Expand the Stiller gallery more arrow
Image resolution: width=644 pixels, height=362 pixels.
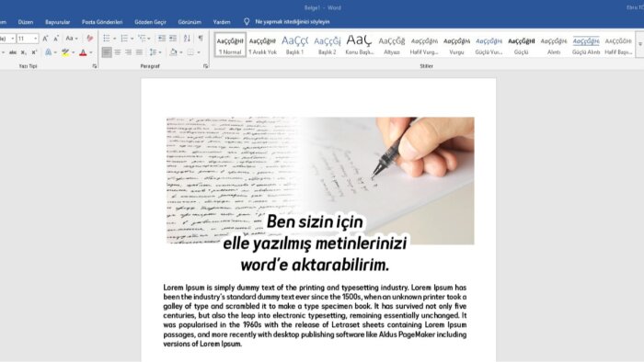(x=640, y=44)
